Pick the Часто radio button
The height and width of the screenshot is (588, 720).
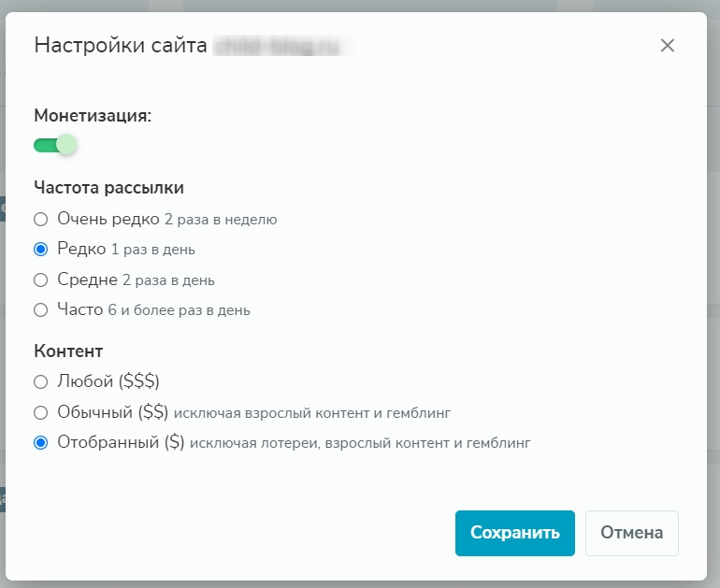40,309
